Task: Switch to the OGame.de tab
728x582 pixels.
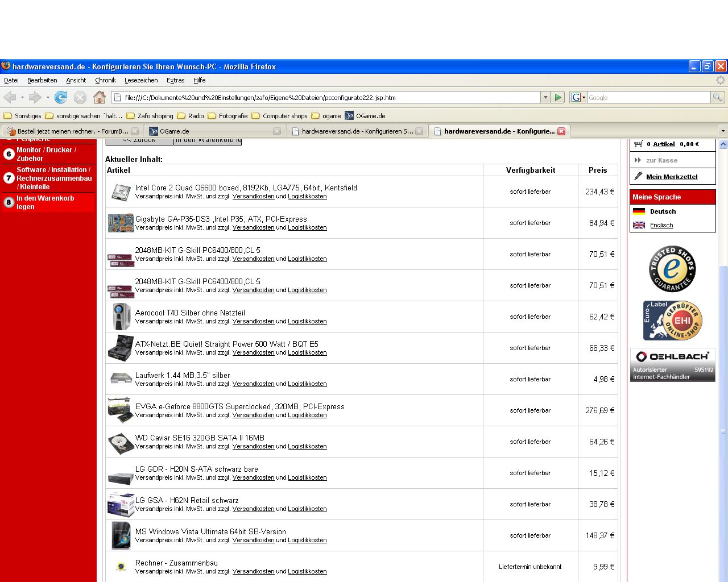Action: click(214, 131)
